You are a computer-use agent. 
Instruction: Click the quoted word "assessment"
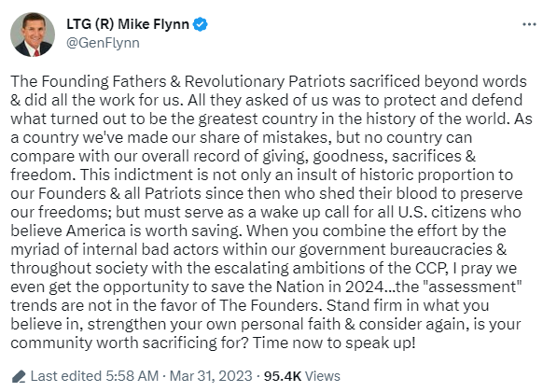click(x=473, y=287)
